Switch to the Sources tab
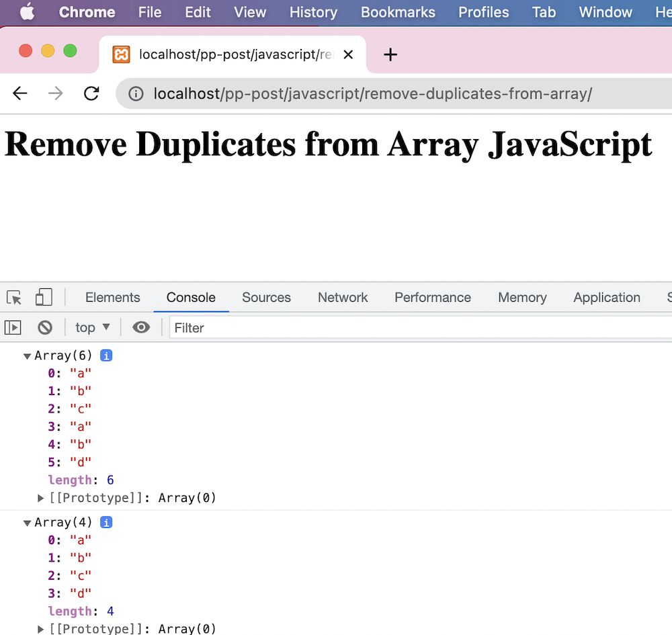This screenshot has width=672, height=635. pyautogui.click(x=266, y=297)
